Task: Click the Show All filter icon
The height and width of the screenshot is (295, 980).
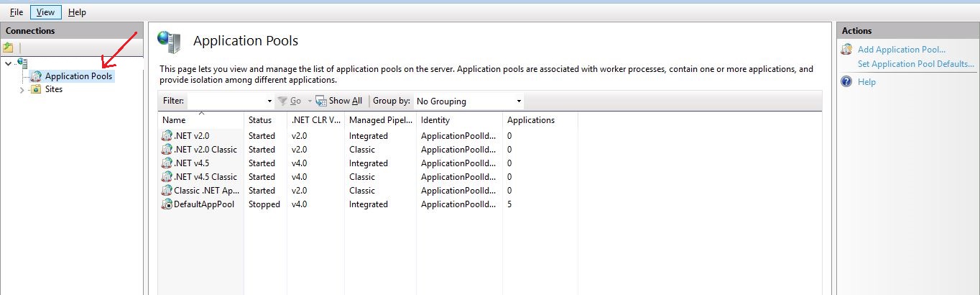Action: [x=321, y=101]
